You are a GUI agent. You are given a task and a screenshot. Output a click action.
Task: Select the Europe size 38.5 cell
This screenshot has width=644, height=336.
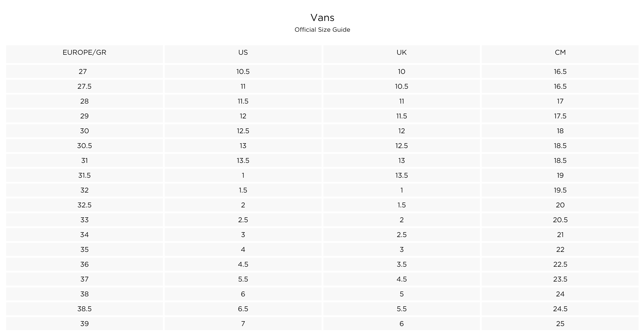[84, 309]
